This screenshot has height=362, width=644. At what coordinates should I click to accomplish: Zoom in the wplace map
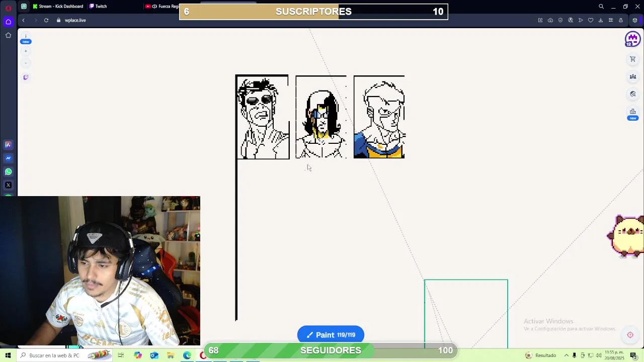[26, 51]
